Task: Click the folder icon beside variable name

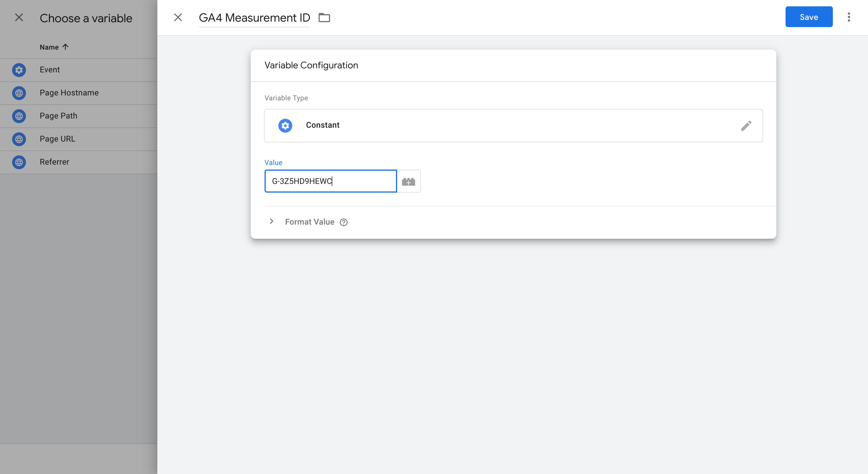Action: [324, 18]
